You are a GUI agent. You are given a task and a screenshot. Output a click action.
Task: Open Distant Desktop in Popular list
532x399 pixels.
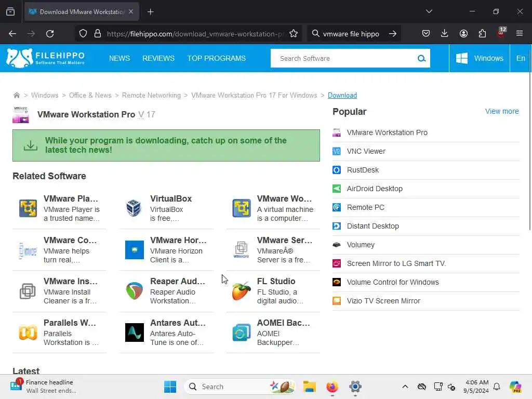(373, 226)
